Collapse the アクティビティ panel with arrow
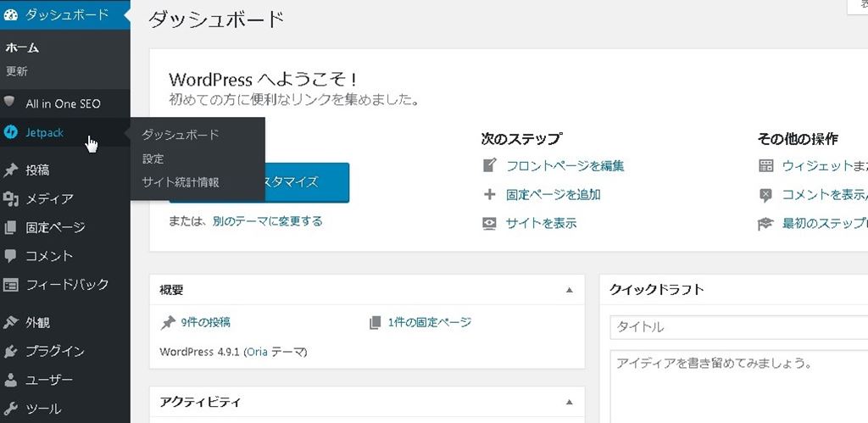The height and width of the screenshot is (423, 868). pyautogui.click(x=570, y=402)
